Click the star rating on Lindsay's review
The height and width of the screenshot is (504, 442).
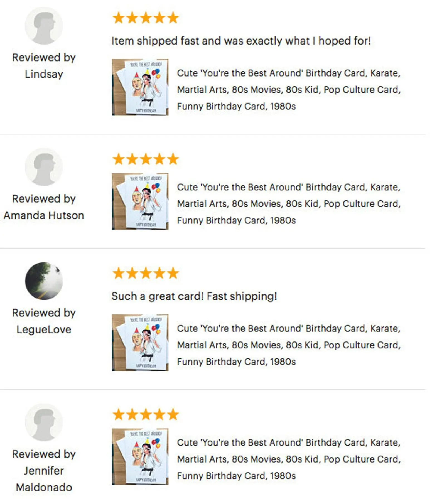coord(145,18)
